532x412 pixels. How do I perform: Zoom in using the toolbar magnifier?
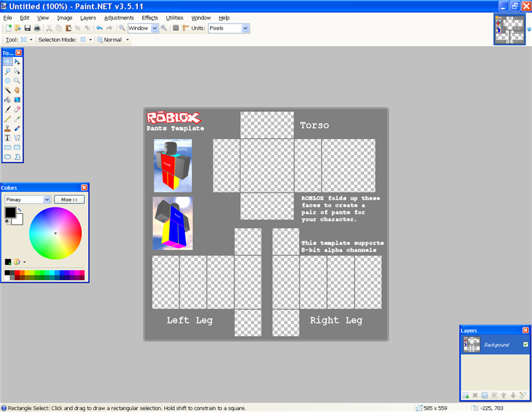click(x=164, y=28)
